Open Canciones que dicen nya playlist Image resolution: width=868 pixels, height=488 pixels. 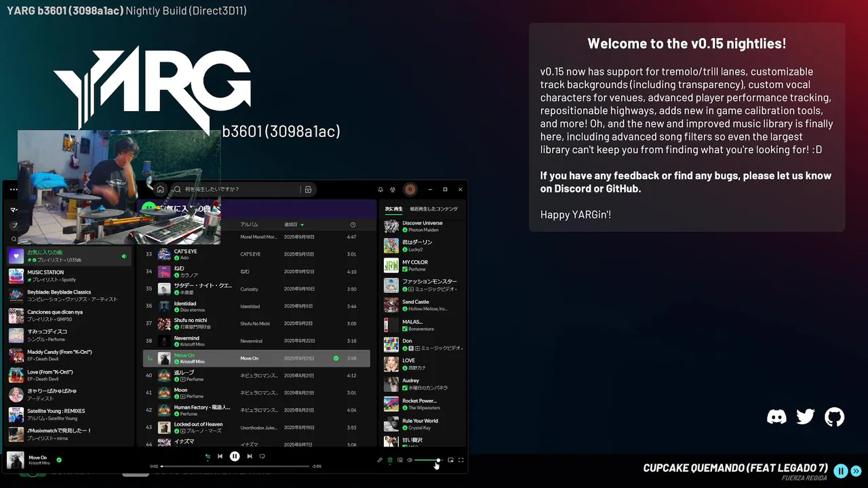(70, 315)
